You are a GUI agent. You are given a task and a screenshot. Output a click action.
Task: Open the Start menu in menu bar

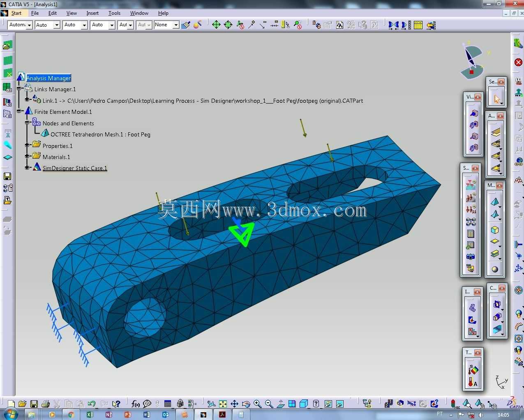(16, 13)
